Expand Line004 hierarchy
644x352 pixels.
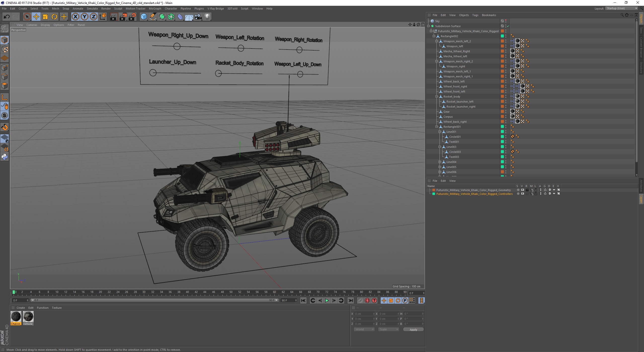[440, 162]
